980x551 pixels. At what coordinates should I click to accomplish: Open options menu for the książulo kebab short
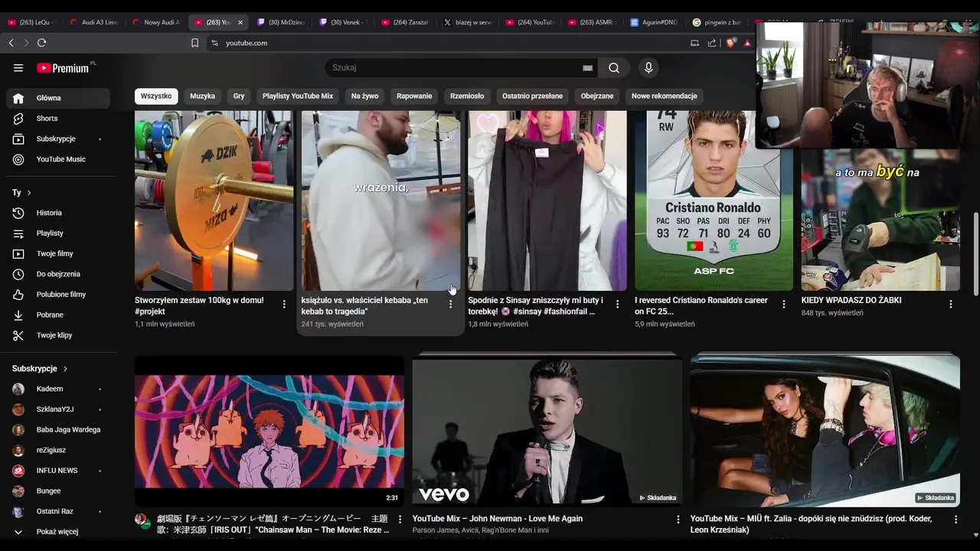(x=450, y=304)
